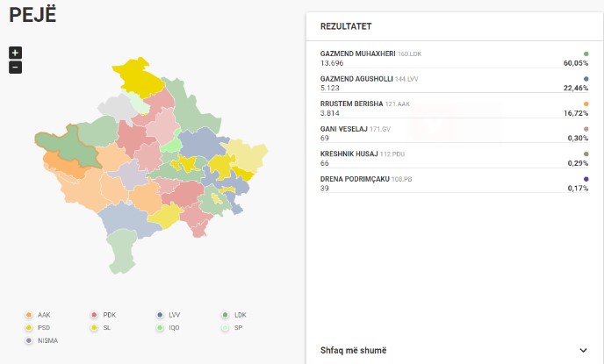Click candidate name Gazmend Muhaxheri

358,54
